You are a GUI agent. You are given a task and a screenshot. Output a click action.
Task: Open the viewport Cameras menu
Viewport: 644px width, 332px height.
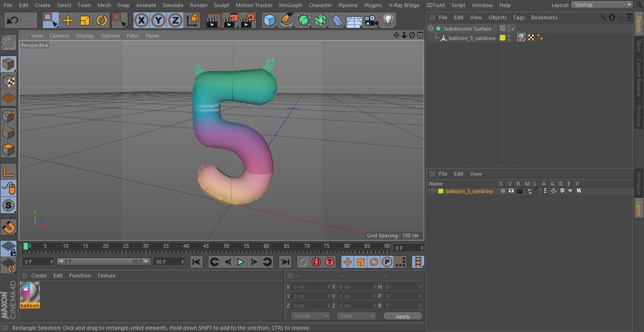59,36
